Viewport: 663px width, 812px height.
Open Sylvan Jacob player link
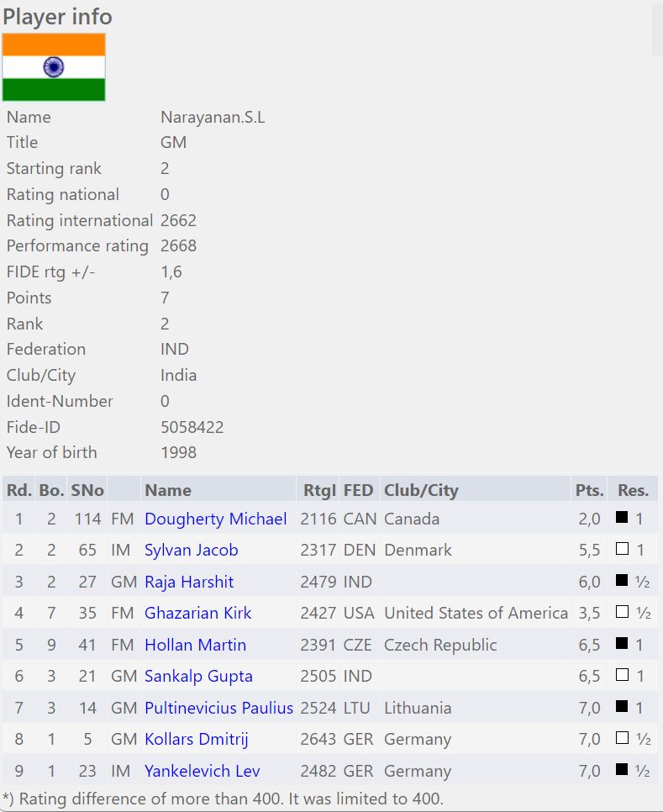[x=191, y=550]
